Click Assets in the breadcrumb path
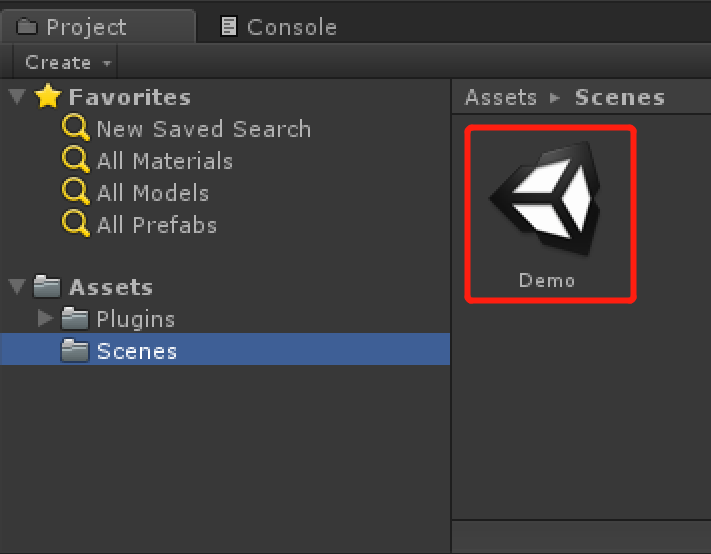 pos(501,97)
